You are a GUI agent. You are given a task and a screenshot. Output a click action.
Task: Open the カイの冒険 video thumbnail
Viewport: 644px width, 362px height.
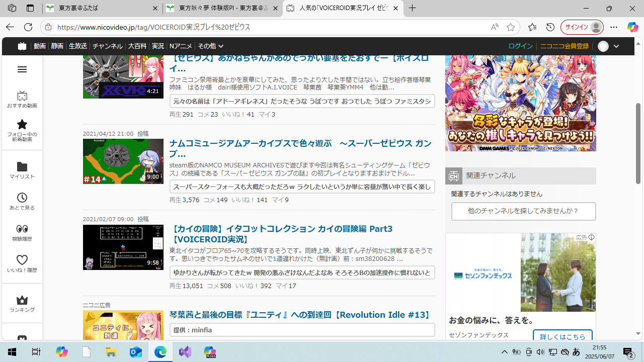coord(123,247)
